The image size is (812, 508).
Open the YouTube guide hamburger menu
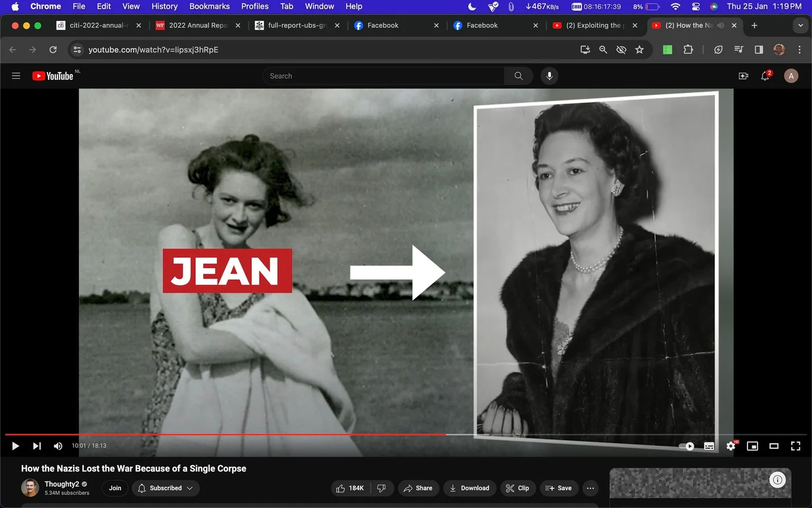pos(16,76)
